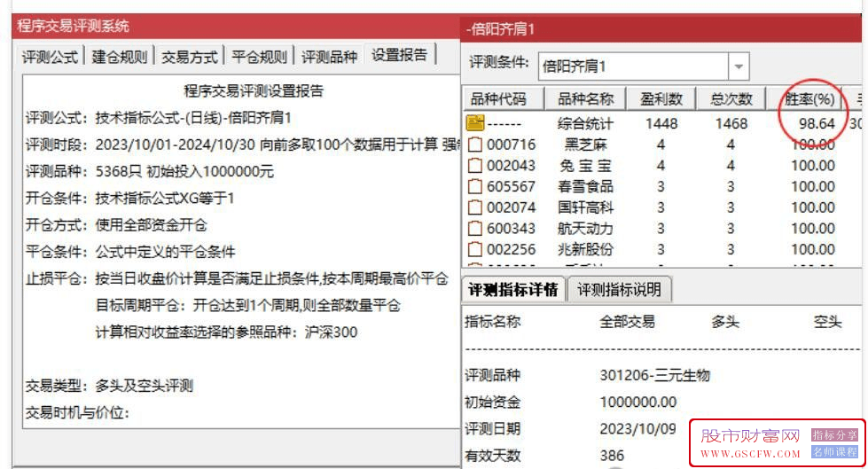Click the document icon for 000716
This screenshot has width=868, height=469.
(475, 145)
